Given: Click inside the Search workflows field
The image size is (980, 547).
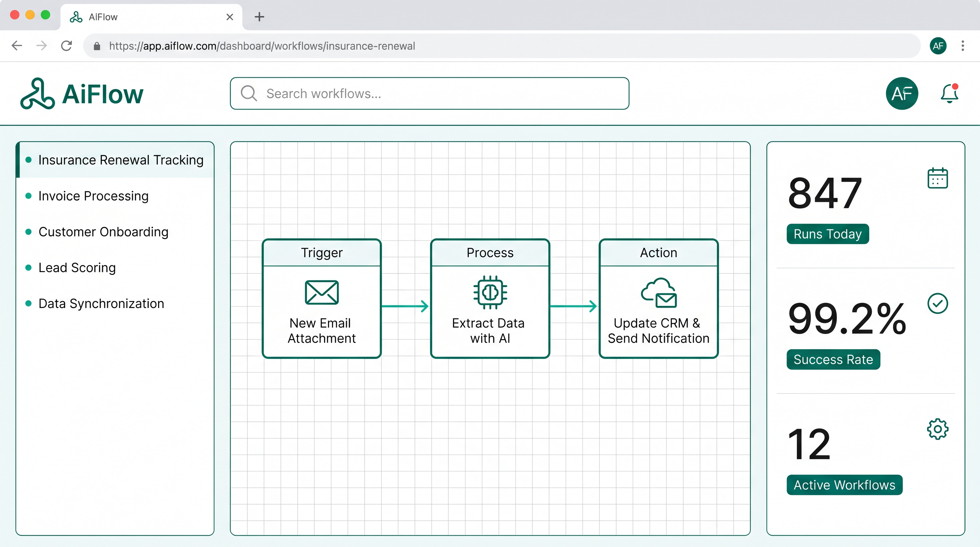Looking at the screenshot, I should [418, 93].
